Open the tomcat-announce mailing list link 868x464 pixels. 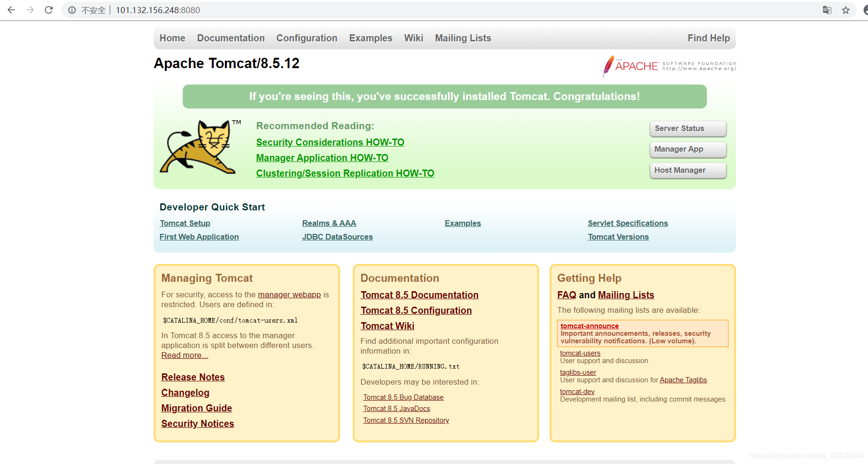(589, 326)
